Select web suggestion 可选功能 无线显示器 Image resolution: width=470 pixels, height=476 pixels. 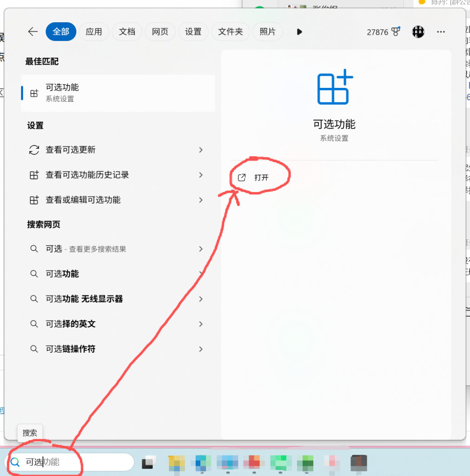(x=84, y=299)
